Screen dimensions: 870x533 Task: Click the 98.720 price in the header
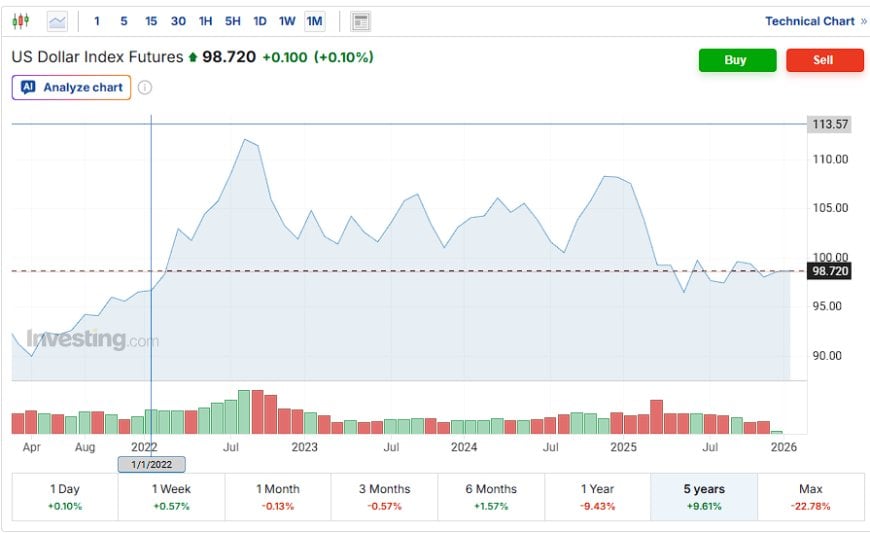point(229,57)
